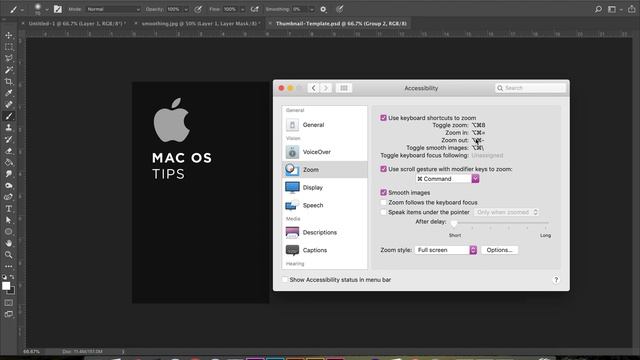This screenshot has height=360, width=640.
Task: Select General in Accessibility sidebar
Action: pyautogui.click(x=324, y=125)
